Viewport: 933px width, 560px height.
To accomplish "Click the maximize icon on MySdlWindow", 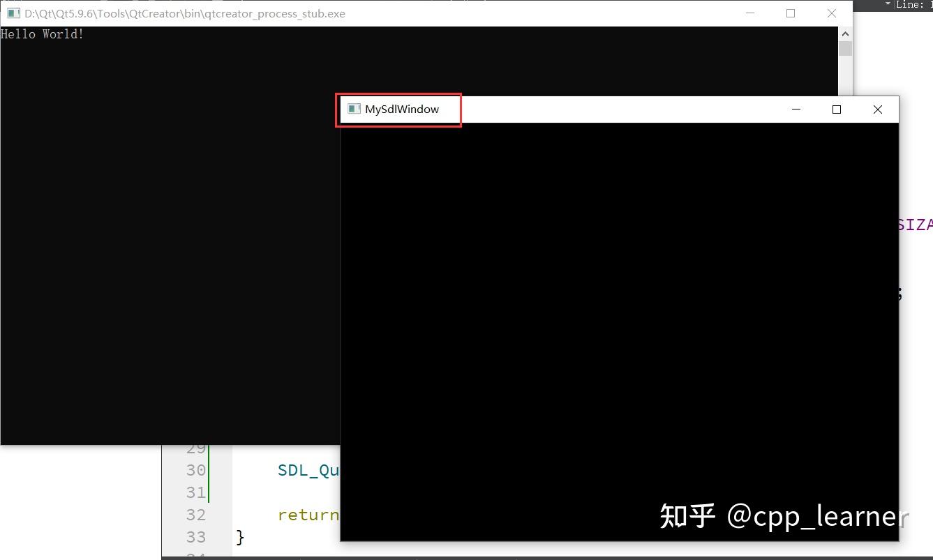I will point(836,109).
